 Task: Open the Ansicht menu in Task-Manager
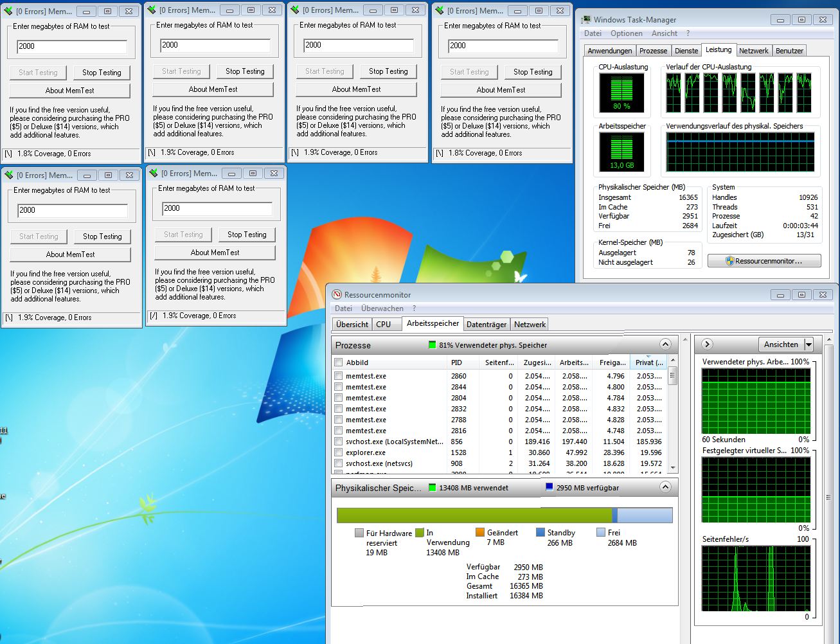point(665,33)
